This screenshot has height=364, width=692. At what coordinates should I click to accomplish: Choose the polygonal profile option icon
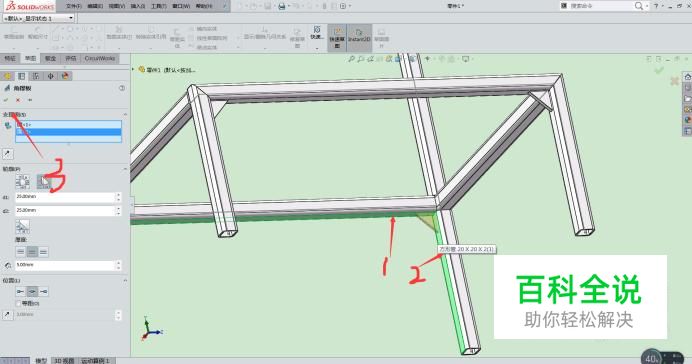23,181
